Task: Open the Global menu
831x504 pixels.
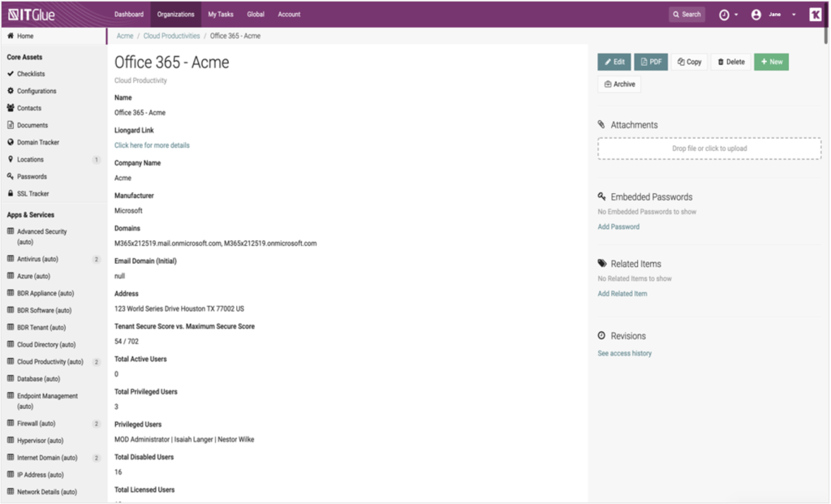Action: 256,15
